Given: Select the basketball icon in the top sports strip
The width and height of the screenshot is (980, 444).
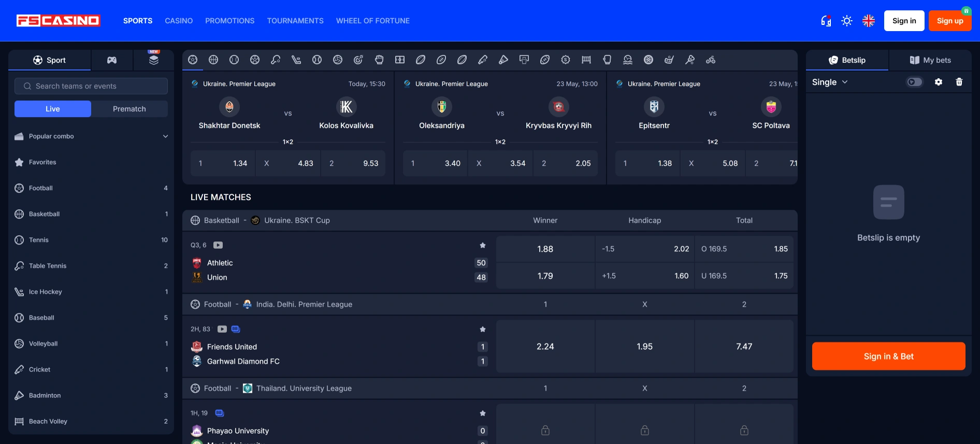Looking at the screenshot, I should [213, 60].
